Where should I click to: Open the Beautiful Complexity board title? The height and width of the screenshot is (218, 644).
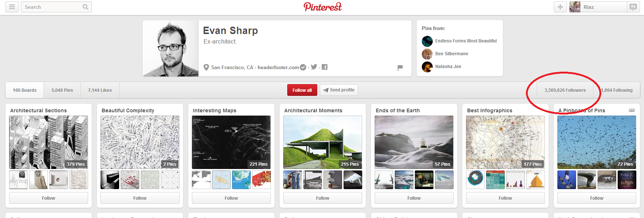(x=128, y=110)
